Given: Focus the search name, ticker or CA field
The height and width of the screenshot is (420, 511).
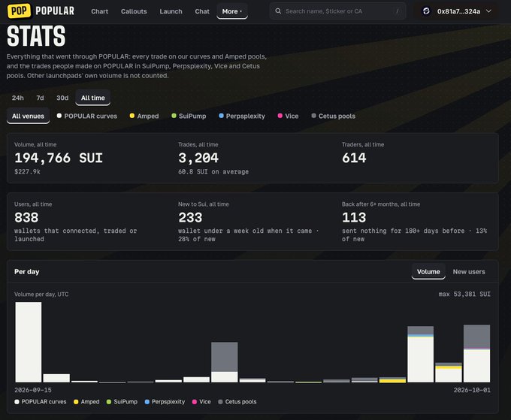Looking at the screenshot, I should coord(337,11).
